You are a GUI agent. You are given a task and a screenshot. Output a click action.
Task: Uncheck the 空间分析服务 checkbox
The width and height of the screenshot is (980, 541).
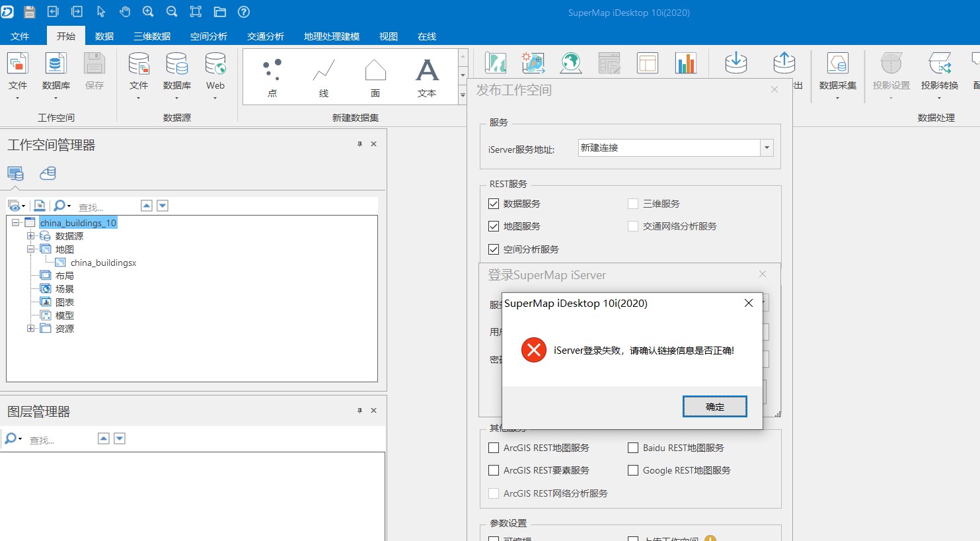tap(494, 249)
